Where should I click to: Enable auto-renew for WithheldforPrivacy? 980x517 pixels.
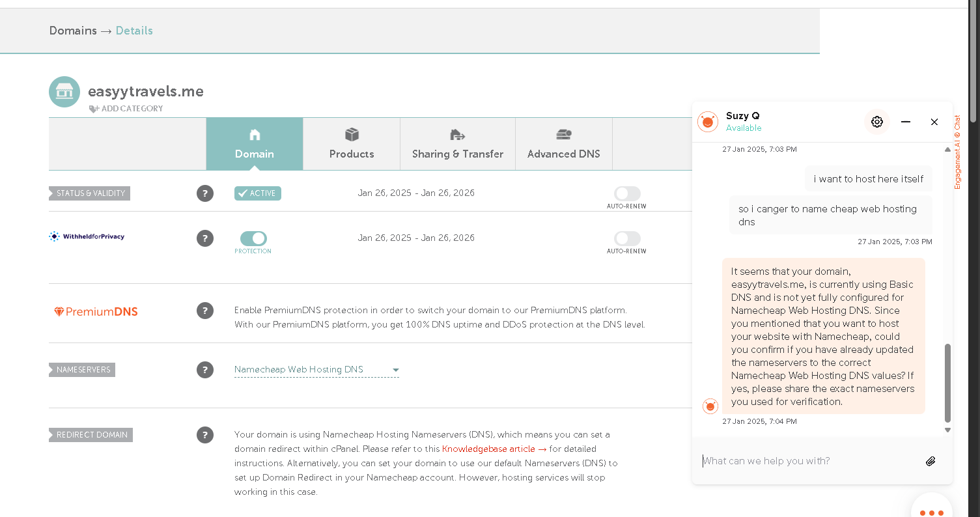coord(626,238)
